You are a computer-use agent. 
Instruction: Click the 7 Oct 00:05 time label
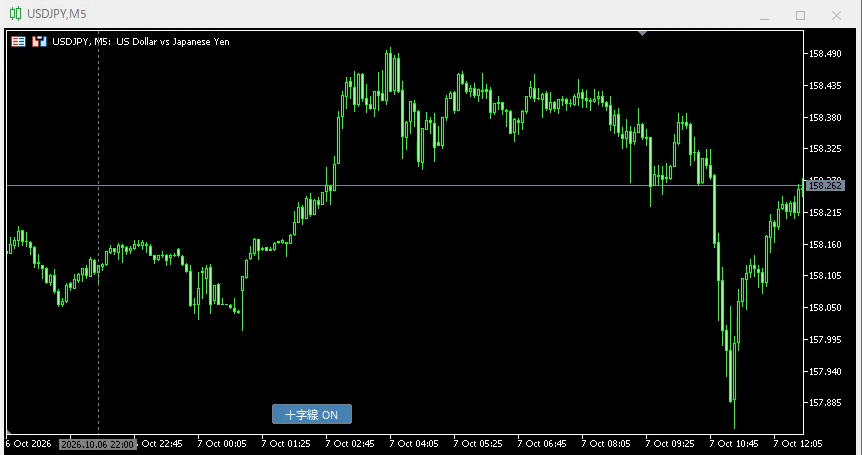coord(222,443)
